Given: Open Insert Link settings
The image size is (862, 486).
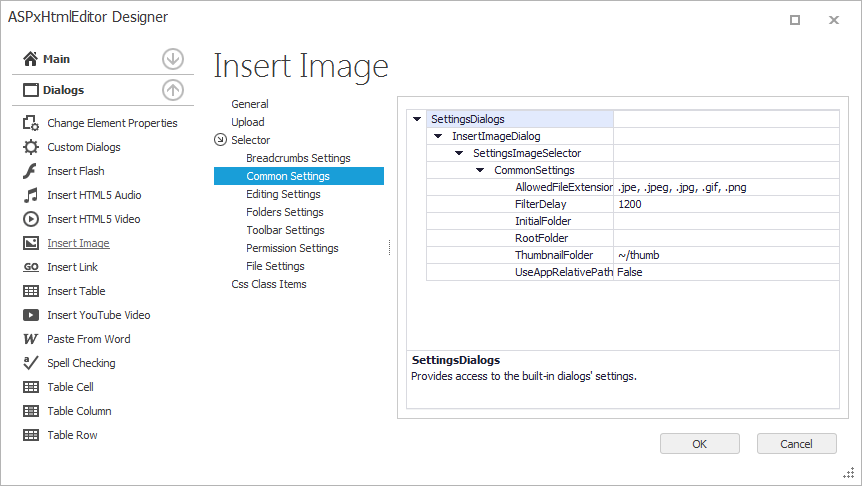Looking at the screenshot, I should click(73, 267).
